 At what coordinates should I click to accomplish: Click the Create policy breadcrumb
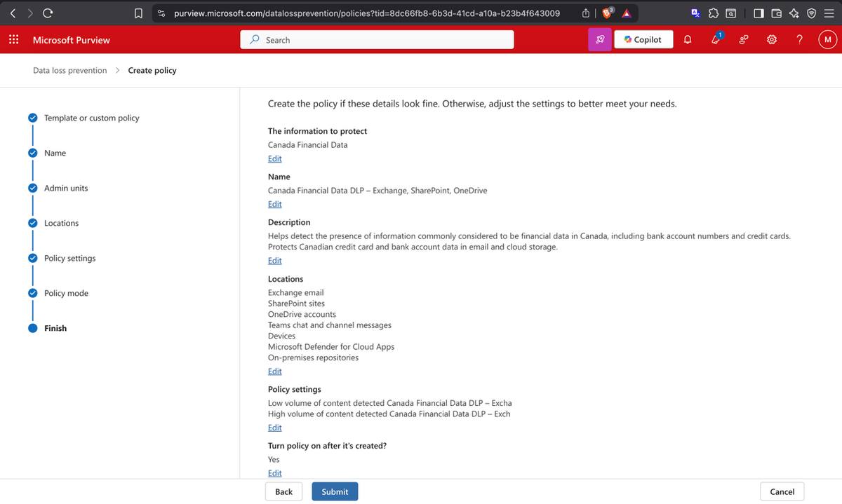pyautogui.click(x=152, y=70)
